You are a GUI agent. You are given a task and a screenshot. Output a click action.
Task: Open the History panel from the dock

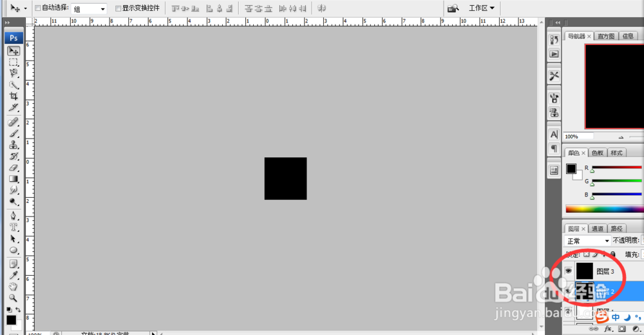click(x=554, y=40)
